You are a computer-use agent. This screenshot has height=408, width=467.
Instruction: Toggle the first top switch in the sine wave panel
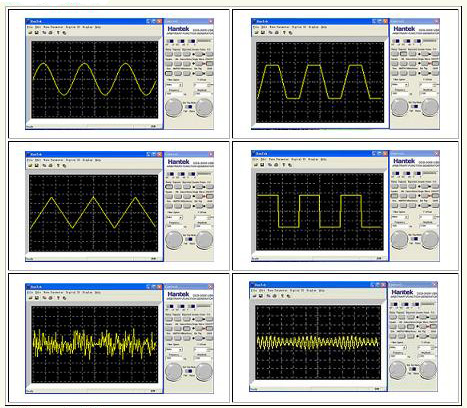(170, 41)
